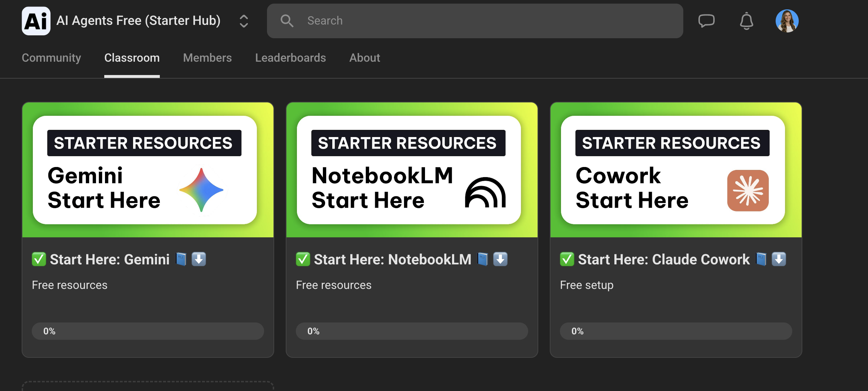Viewport: 868px width, 391px height.
Task: Open the Start Here: Gemini course title
Action: point(110,259)
